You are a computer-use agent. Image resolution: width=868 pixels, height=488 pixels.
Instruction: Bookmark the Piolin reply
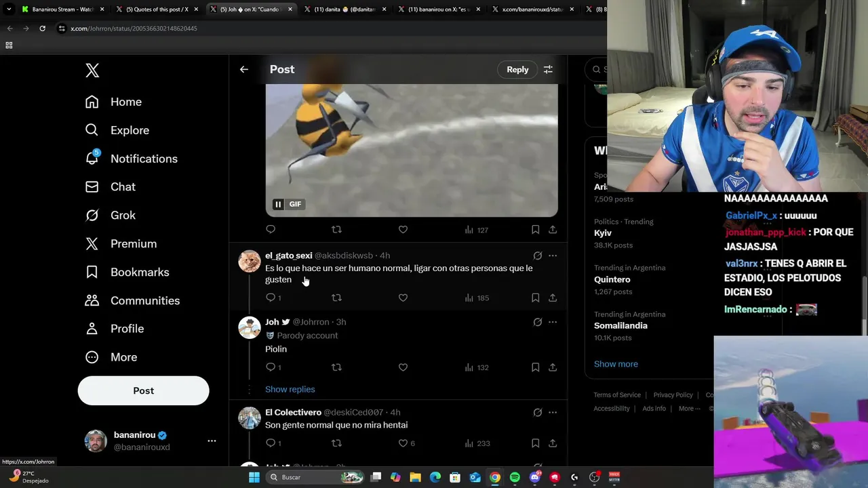(535, 367)
